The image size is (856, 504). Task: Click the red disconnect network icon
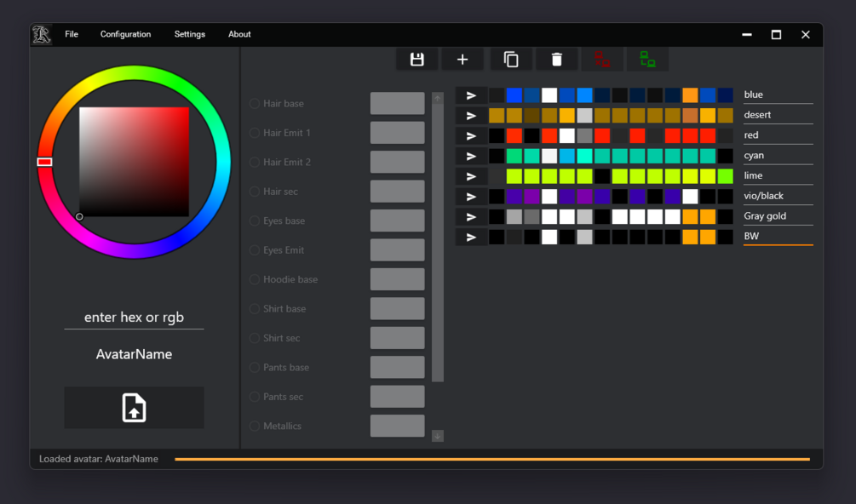click(601, 60)
